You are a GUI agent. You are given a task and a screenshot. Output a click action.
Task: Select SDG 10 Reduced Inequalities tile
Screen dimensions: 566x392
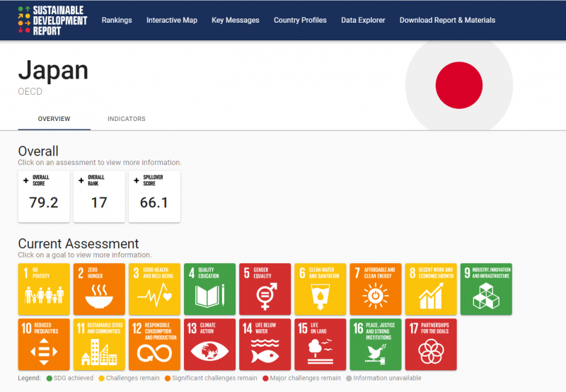point(44,345)
